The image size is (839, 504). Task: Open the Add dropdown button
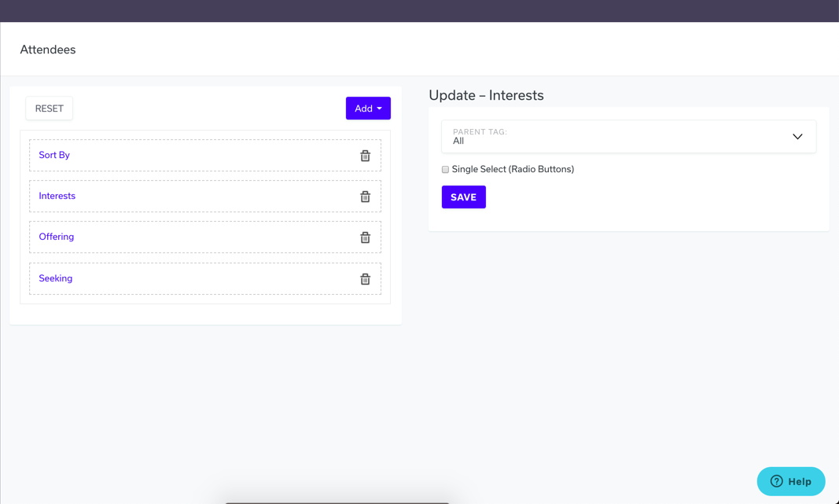coord(368,108)
